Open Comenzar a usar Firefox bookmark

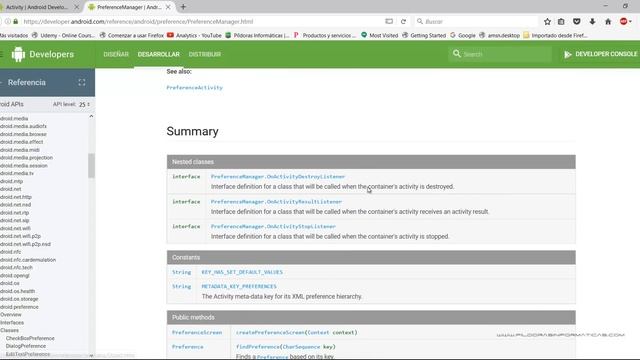[x=131, y=36]
